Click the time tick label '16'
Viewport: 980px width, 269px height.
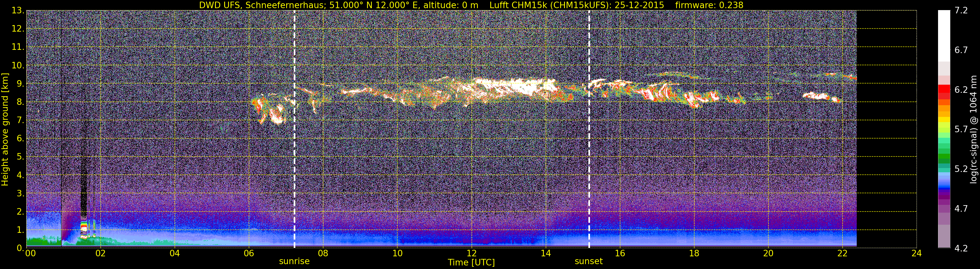click(620, 253)
